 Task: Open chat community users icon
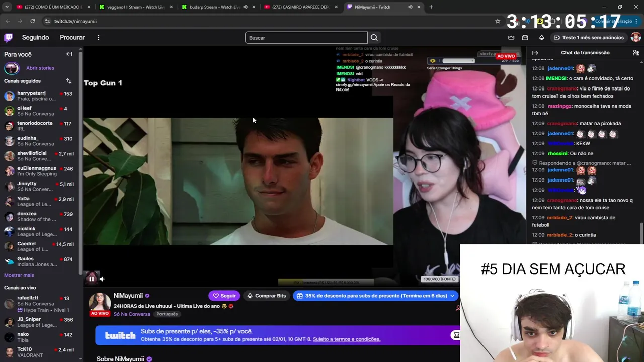pyautogui.click(x=636, y=53)
